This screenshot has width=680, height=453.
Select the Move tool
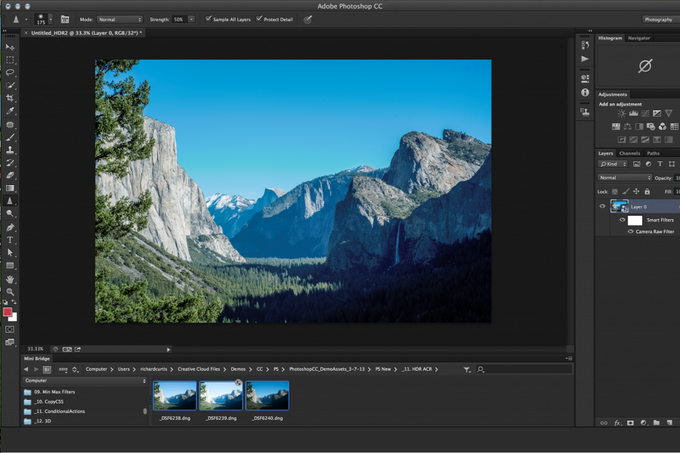tap(10, 47)
